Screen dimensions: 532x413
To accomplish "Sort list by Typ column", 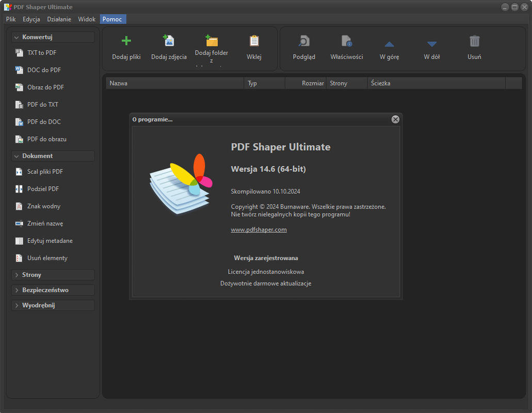I will pos(265,83).
